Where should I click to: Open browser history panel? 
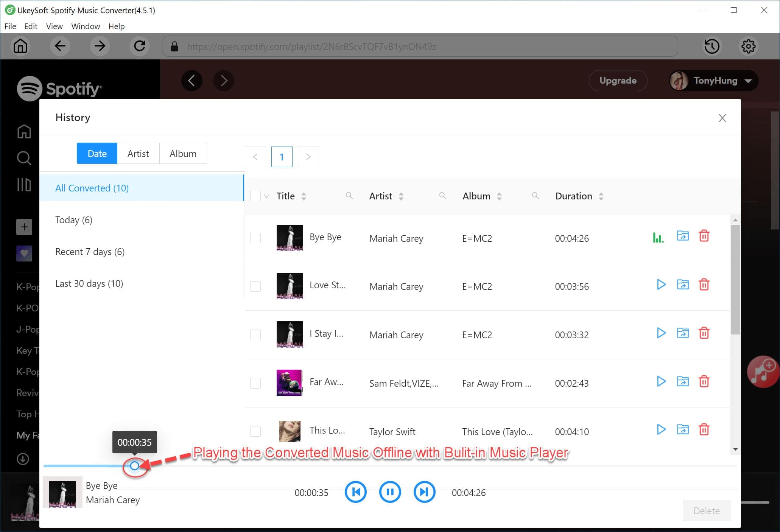click(712, 46)
